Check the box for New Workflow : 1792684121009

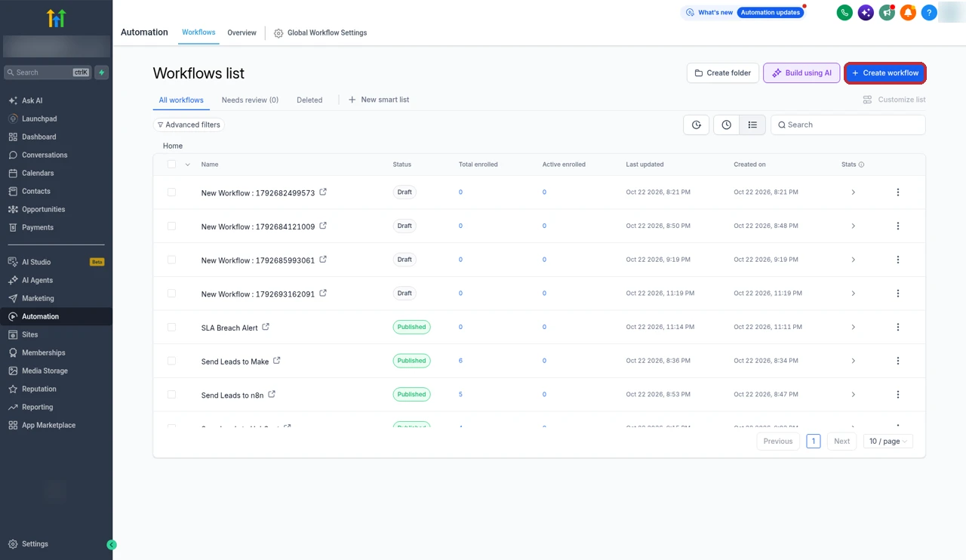[171, 226]
